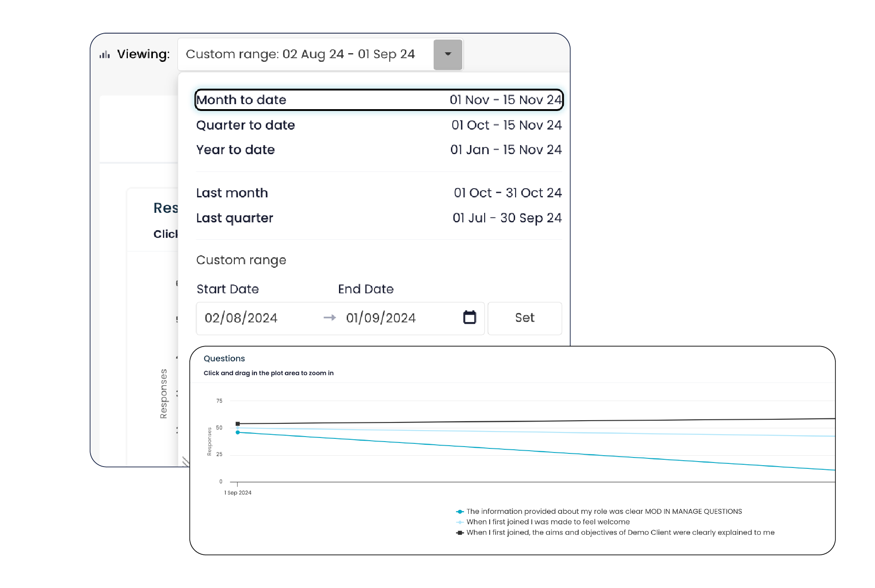Toggle legend item about aims and objectives
This screenshot has height=588, width=875.
click(x=615, y=533)
